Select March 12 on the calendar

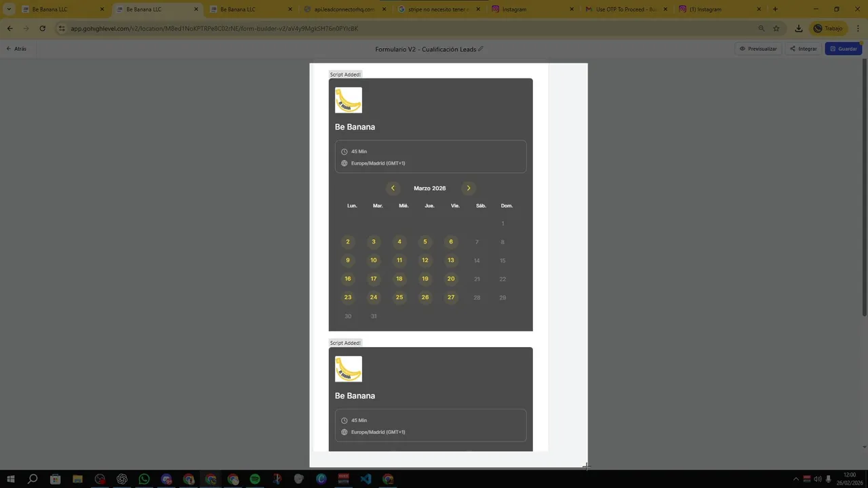(425, 260)
